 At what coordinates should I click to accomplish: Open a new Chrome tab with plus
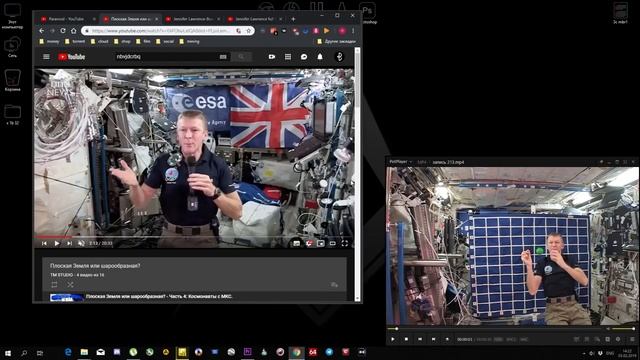pos(293,19)
